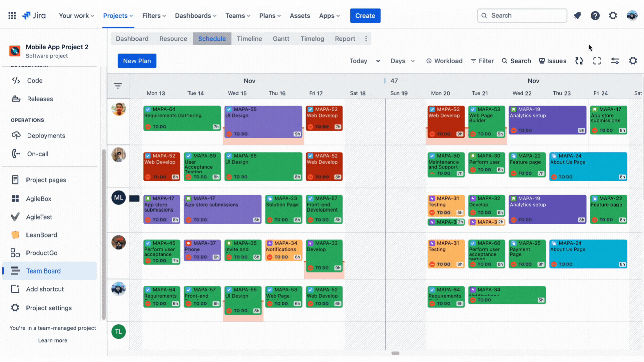Screen dimensions: 644x362
Task: Follow the Learn more link
Action: point(53,340)
